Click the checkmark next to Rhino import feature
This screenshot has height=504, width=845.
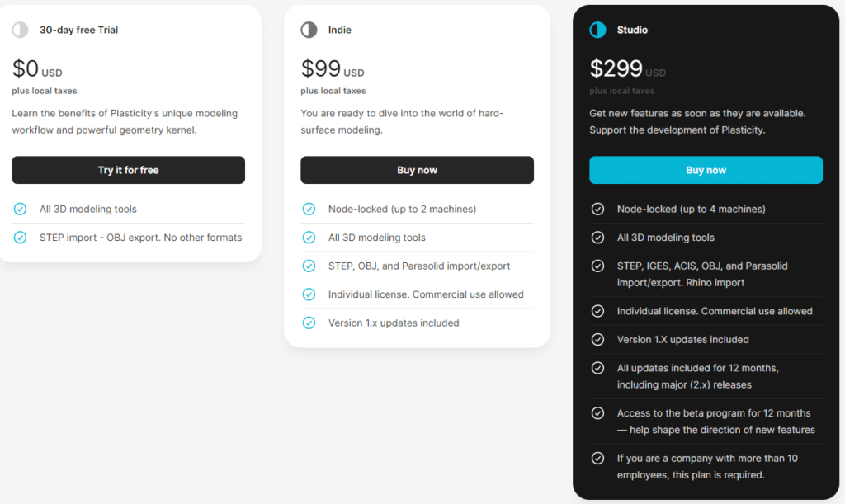tap(597, 266)
